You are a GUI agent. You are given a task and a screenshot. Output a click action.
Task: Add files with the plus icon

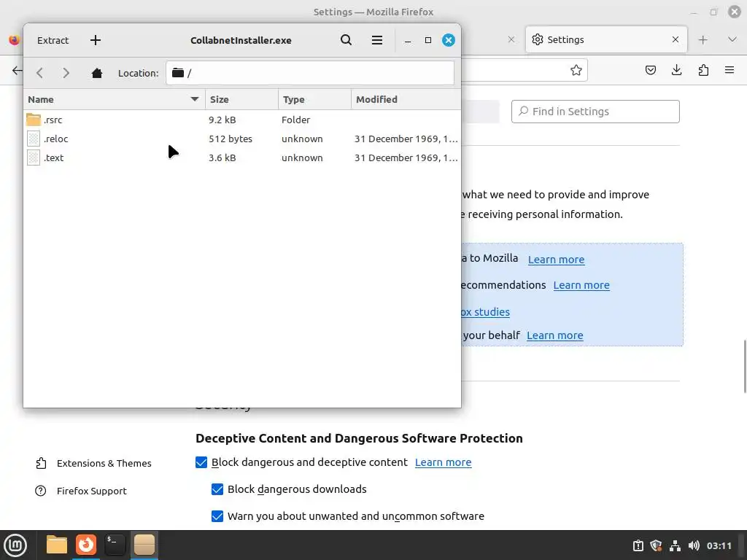coord(96,41)
